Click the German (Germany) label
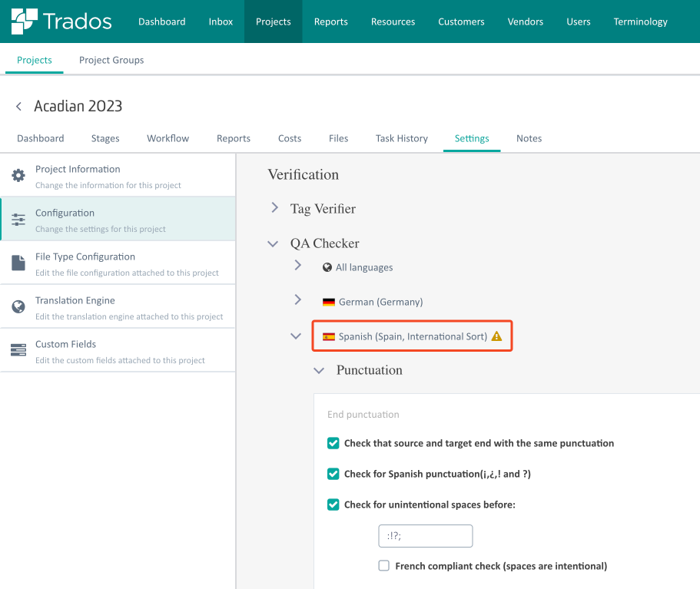The width and height of the screenshot is (700, 589). pos(381,302)
